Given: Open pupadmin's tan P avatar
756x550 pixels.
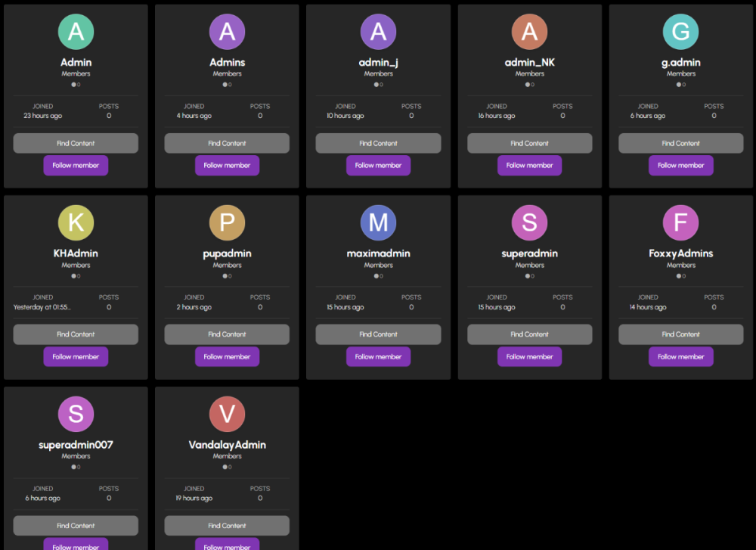Looking at the screenshot, I should 227,223.
